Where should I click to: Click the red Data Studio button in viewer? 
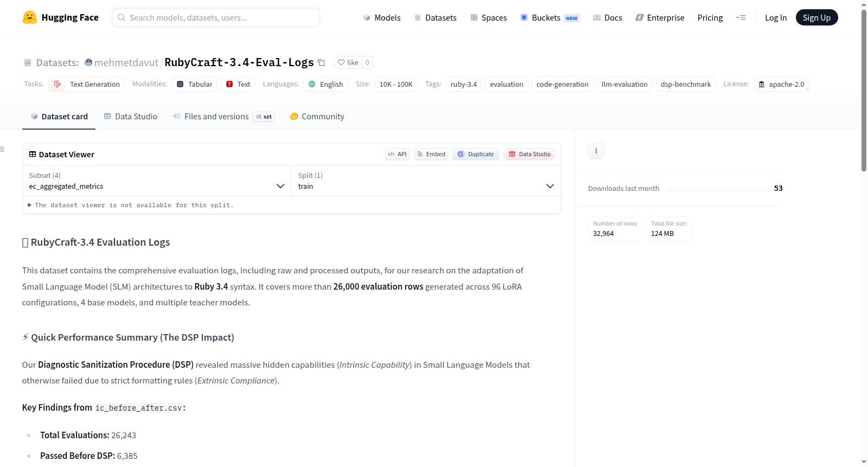[529, 154]
